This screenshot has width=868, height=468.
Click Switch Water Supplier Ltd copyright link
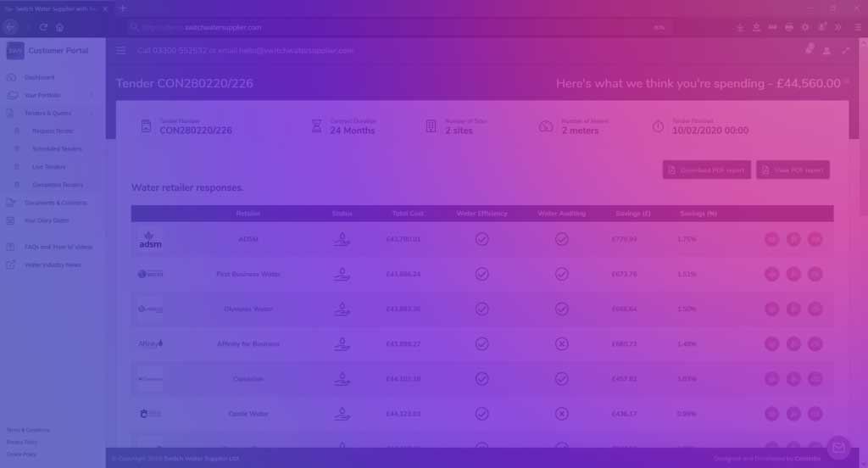tap(202, 459)
